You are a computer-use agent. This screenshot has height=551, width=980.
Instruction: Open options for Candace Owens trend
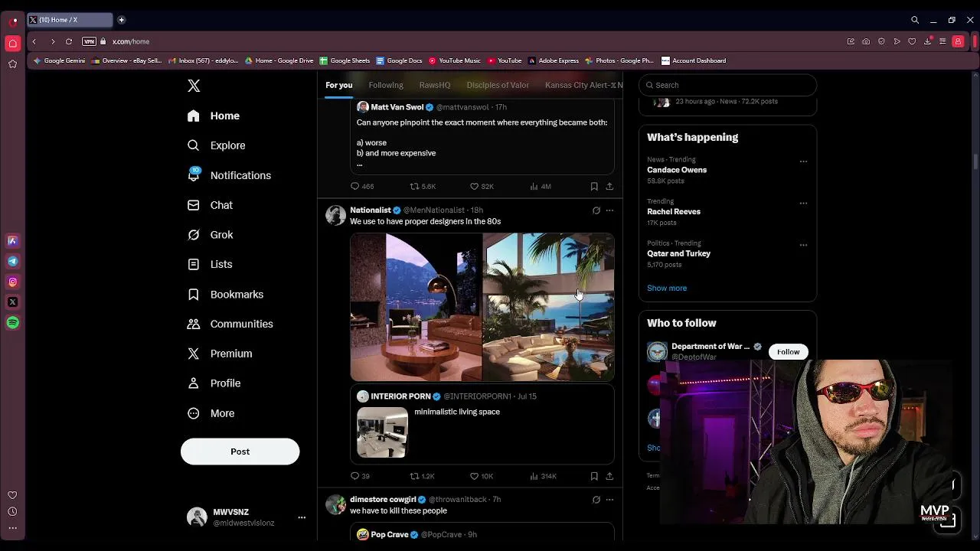[x=803, y=161]
